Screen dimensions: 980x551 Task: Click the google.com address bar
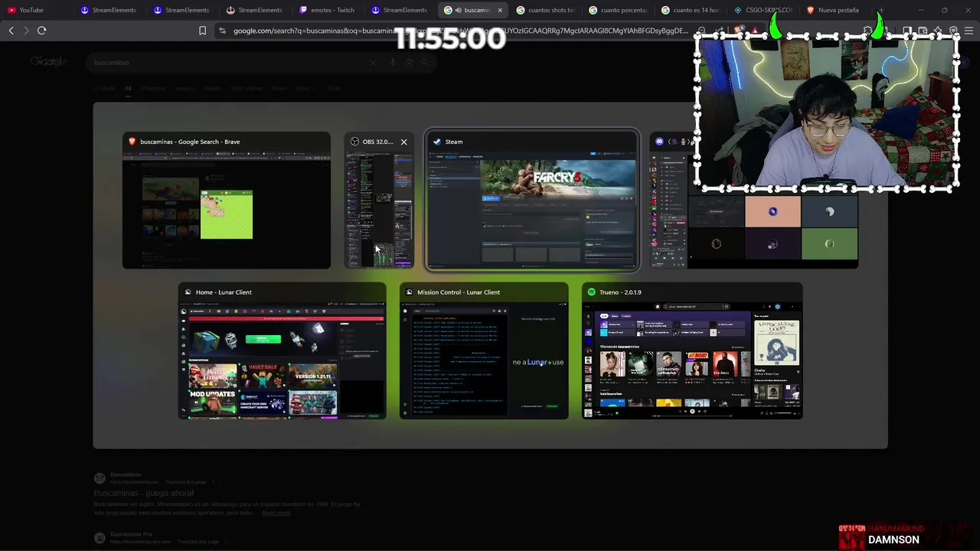click(x=459, y=31)
